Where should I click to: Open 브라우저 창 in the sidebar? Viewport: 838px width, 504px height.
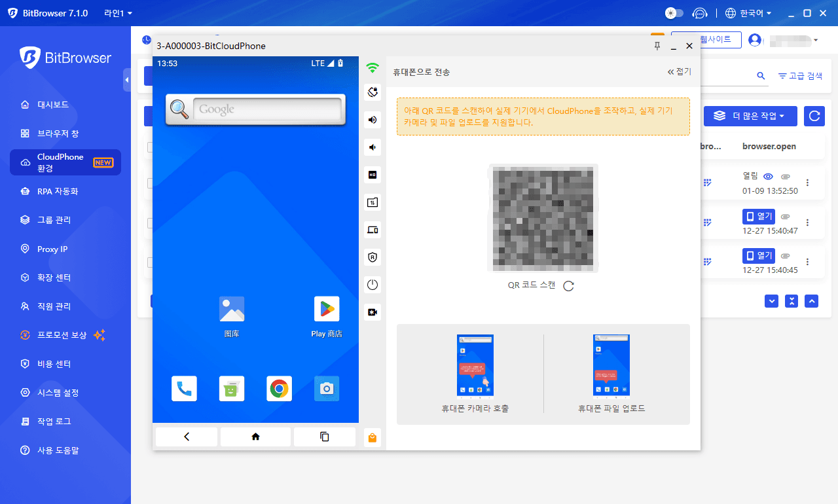point(65,134)
